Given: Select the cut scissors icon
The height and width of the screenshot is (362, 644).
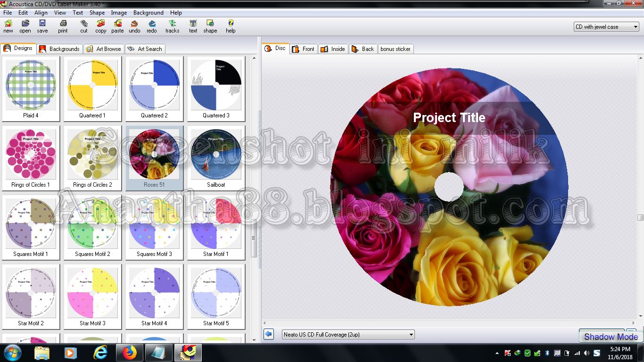Looking at the screenshot, I should pos(83,26).
